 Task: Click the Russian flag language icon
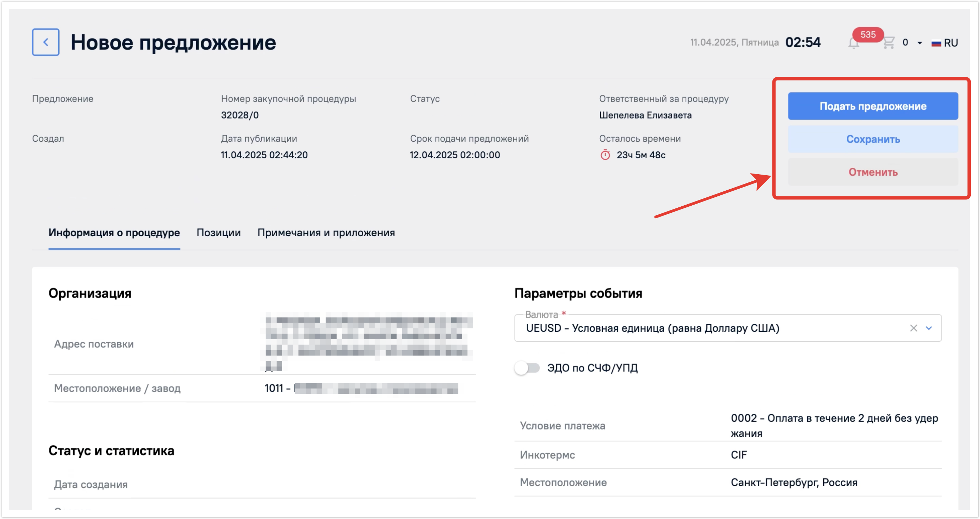click(936, 43)
